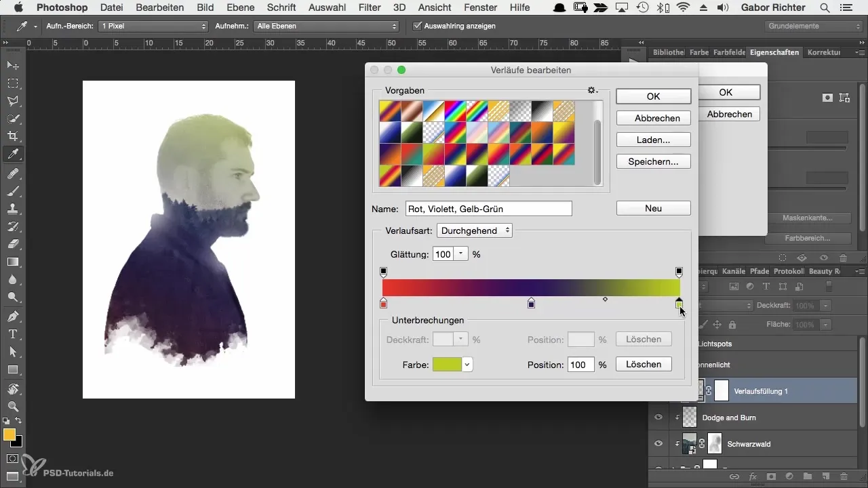Select the Eraser tool
The width and height of the screenshot is (868, 488).
pyautogui.click(x=13, y=244)
